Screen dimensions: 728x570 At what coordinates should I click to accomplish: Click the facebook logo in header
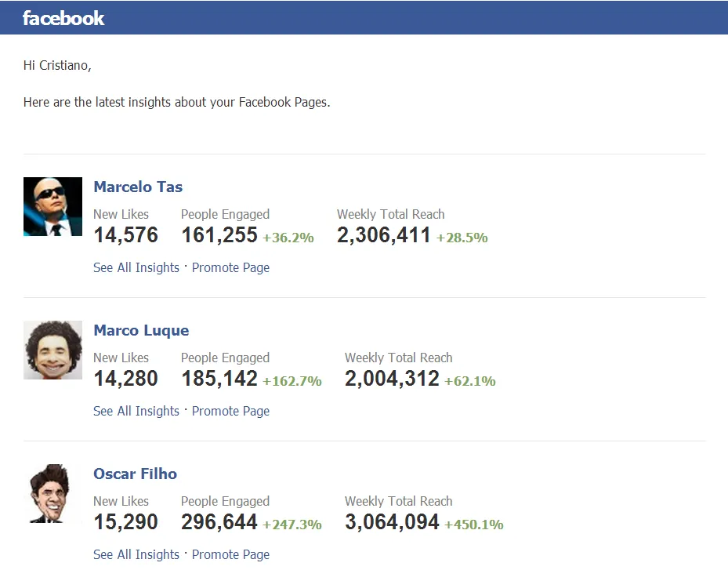click(63, 18)
